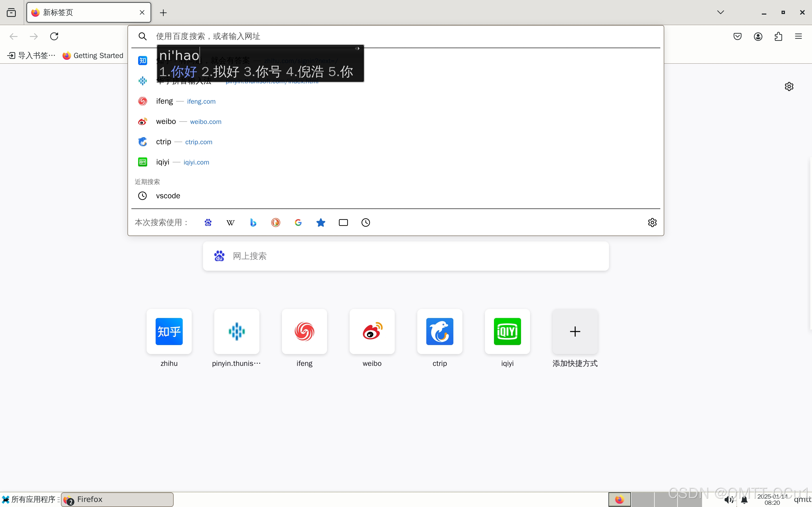812x507 pixels.
Task: Open search settings gear in dropdown
Action: [652, 223]
